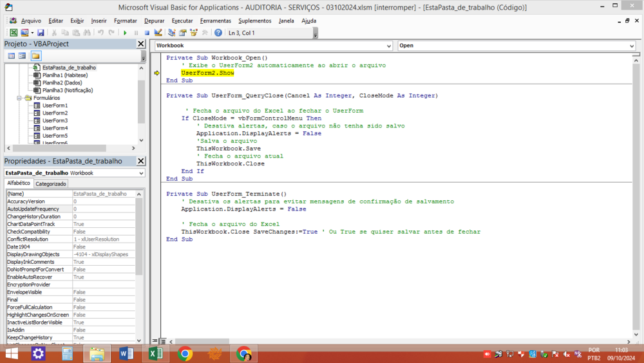Save the project with the floppy disk icon
The image size is (644, 363).
pos(41,33)
